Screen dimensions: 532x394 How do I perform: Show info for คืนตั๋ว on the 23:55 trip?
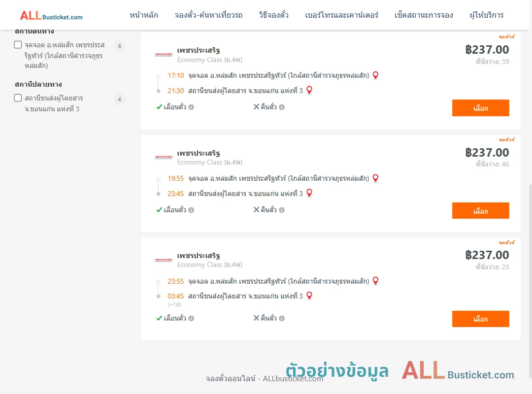pos(282,318)
